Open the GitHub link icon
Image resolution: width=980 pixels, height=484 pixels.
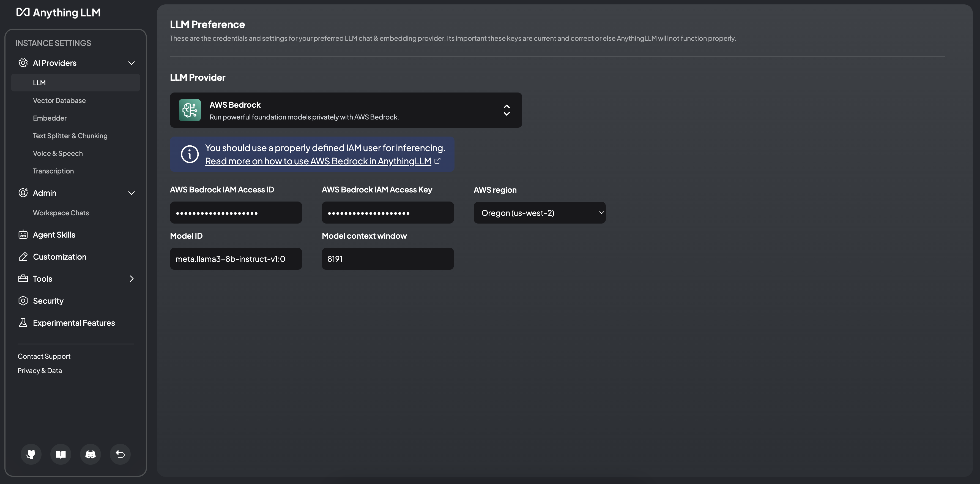[31, 454]
